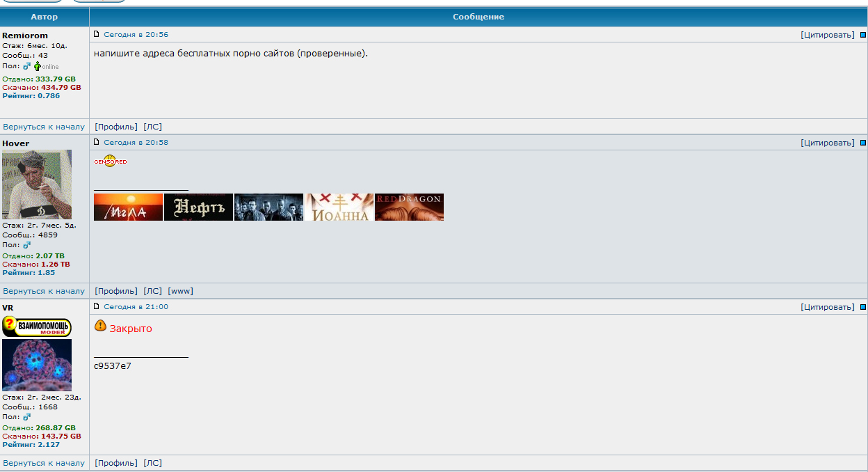Click Remiorom's Стаж: 6мес. 10д. line

click(35, 46)
